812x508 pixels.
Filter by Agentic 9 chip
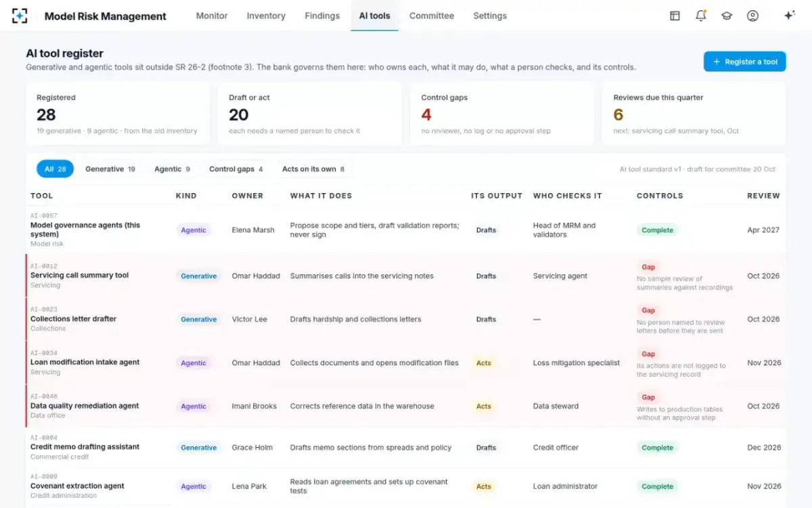point(172,169)
